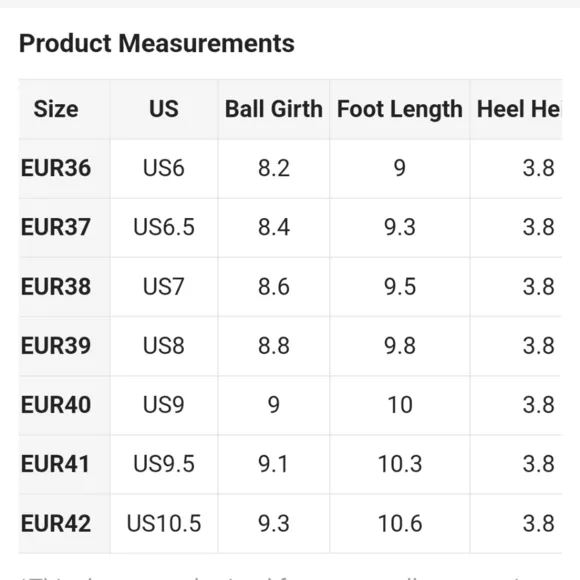The image size is (580, 580).
Task: Click the Size column header
Action: (56, 109)
